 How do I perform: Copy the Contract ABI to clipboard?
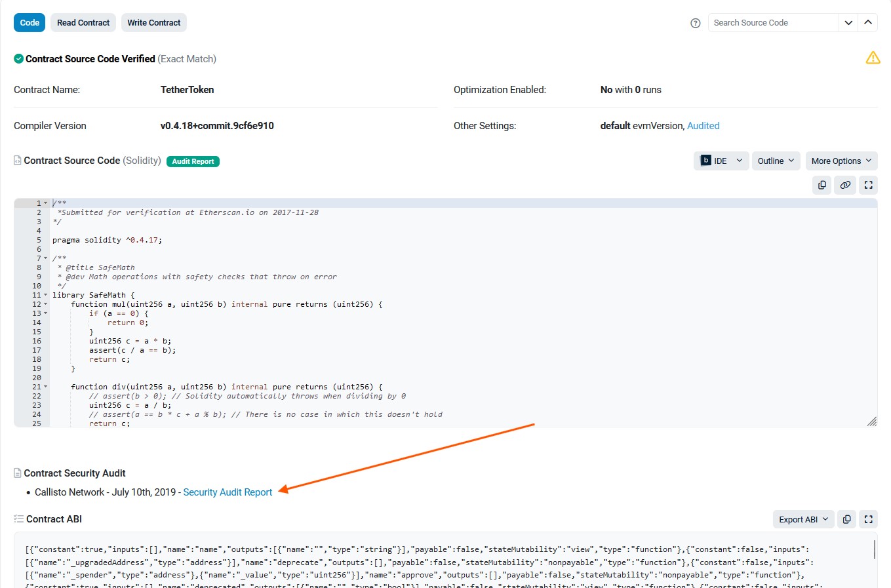[846, 519]
